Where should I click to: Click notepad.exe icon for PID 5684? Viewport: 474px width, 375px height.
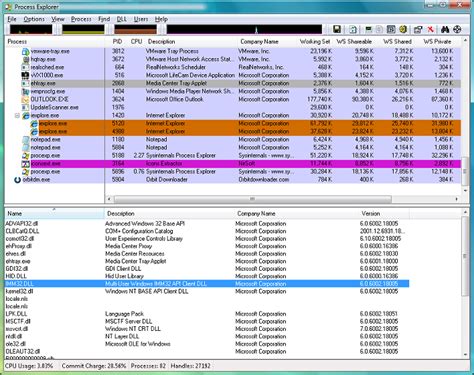25,148
